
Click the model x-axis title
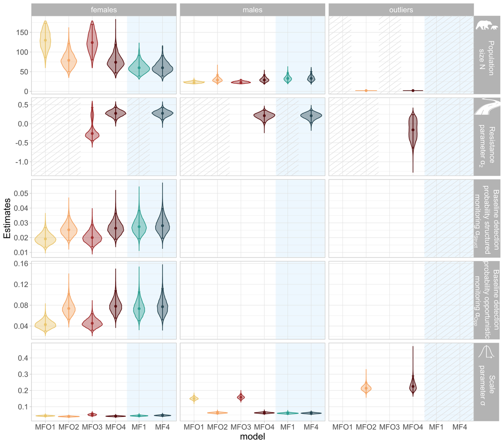[x=252, y=436]
